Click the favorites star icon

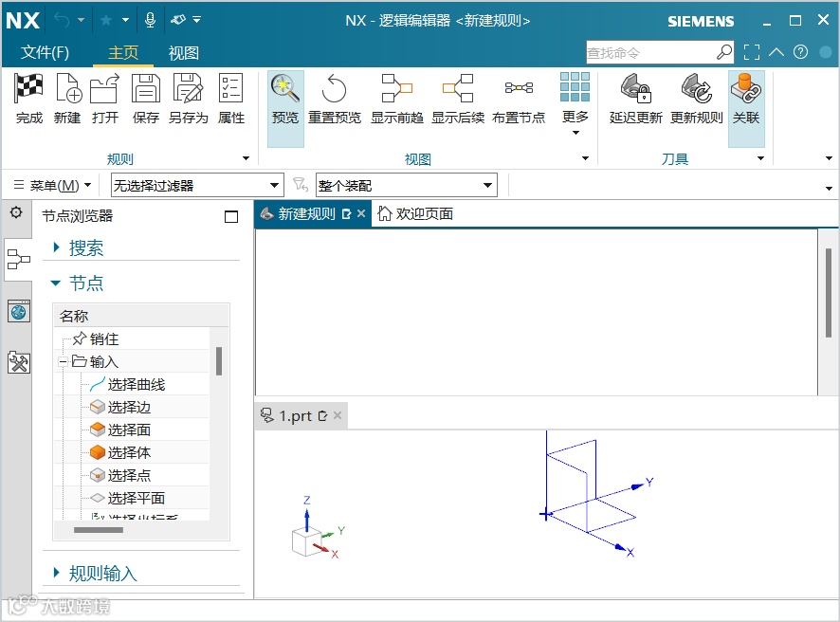(106, 20)
